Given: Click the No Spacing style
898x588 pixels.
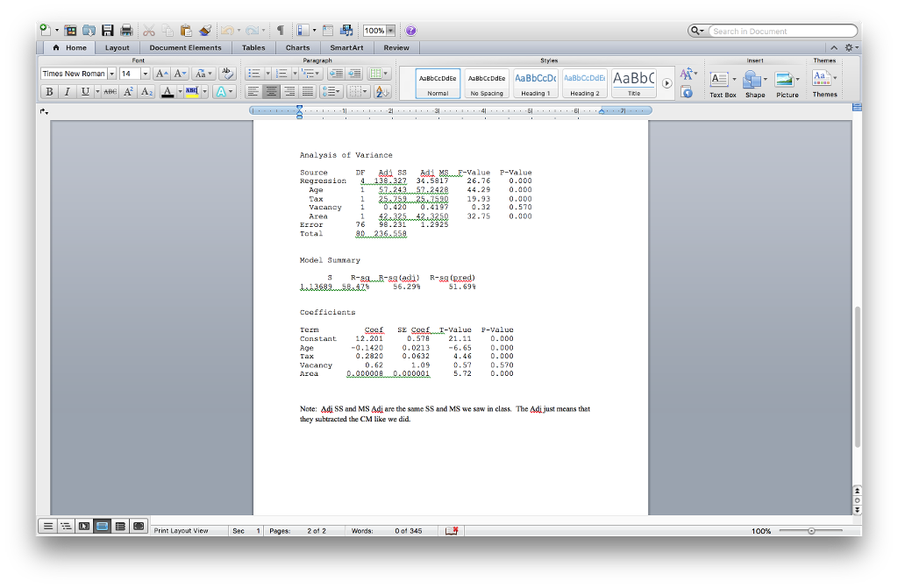Looking at the screenshot, I should point(486,82).
